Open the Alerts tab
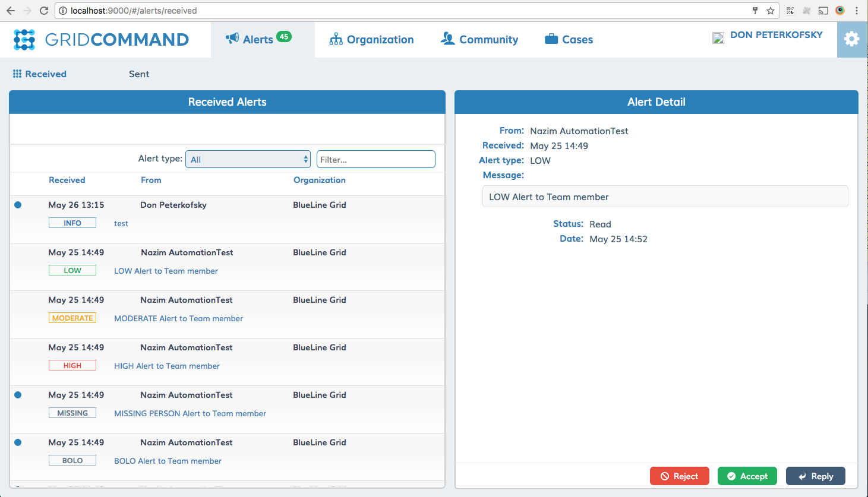The width and height of the screenshot is (868, 497). coord(263,40)
